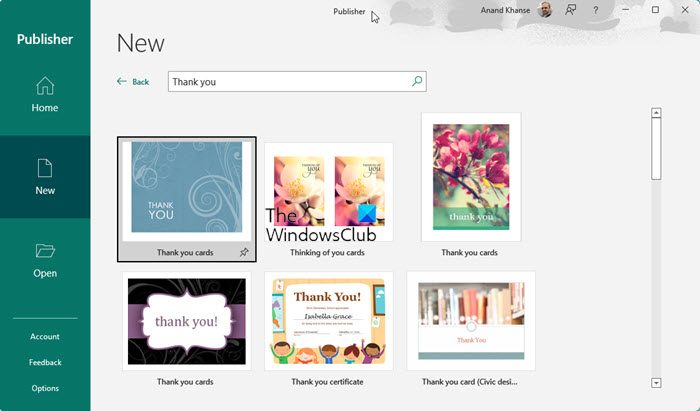Minimize the Publisher window
Screen dimensions: 700x411
[x=625, y=9]
